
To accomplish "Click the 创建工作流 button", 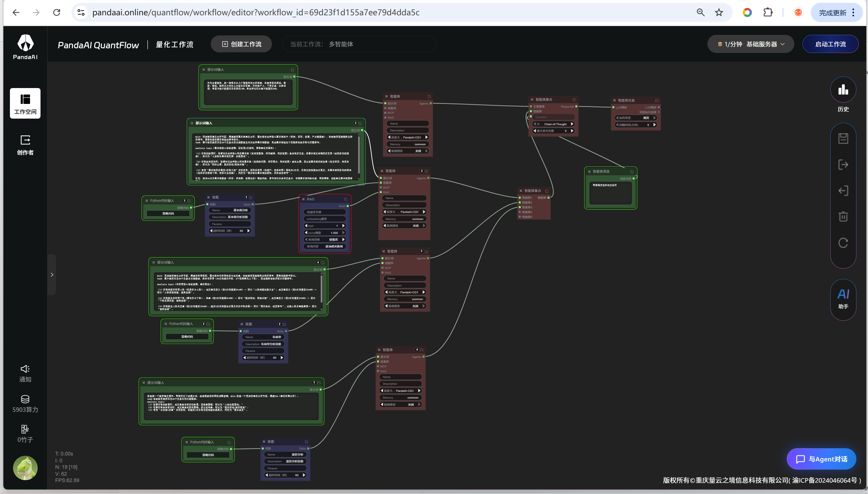I will click(241, 44).
